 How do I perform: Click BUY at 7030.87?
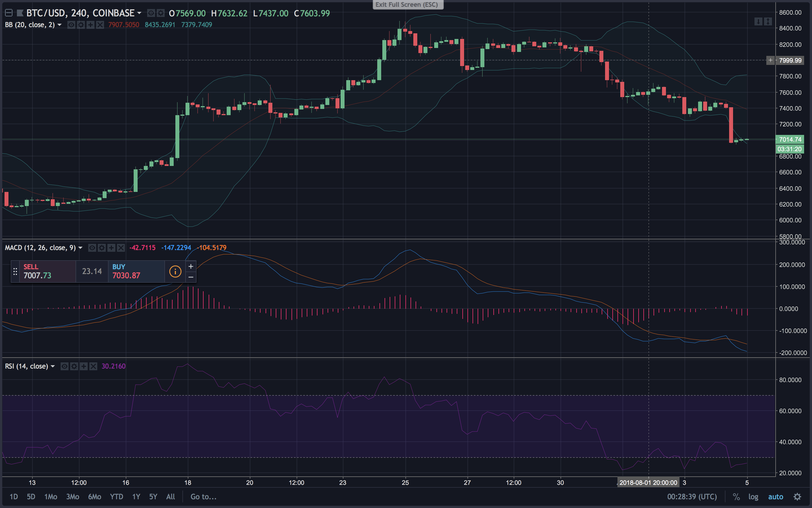136,271
